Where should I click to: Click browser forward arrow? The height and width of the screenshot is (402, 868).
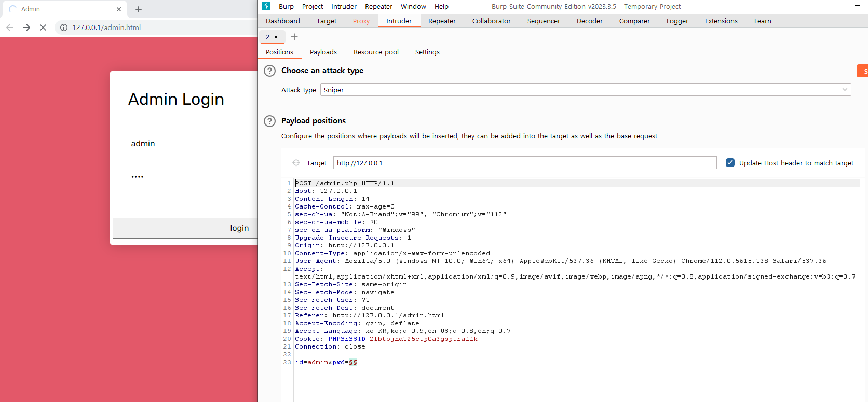26,27
